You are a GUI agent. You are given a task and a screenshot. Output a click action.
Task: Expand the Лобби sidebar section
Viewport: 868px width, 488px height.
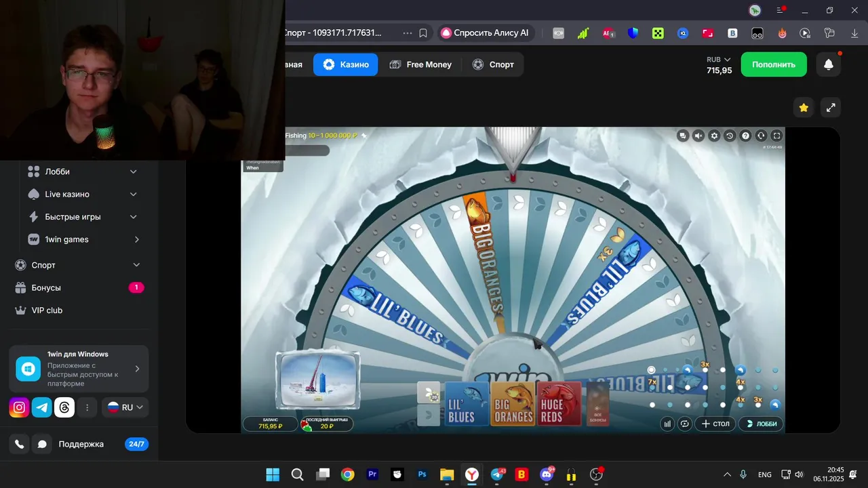[x=82, y=171]
